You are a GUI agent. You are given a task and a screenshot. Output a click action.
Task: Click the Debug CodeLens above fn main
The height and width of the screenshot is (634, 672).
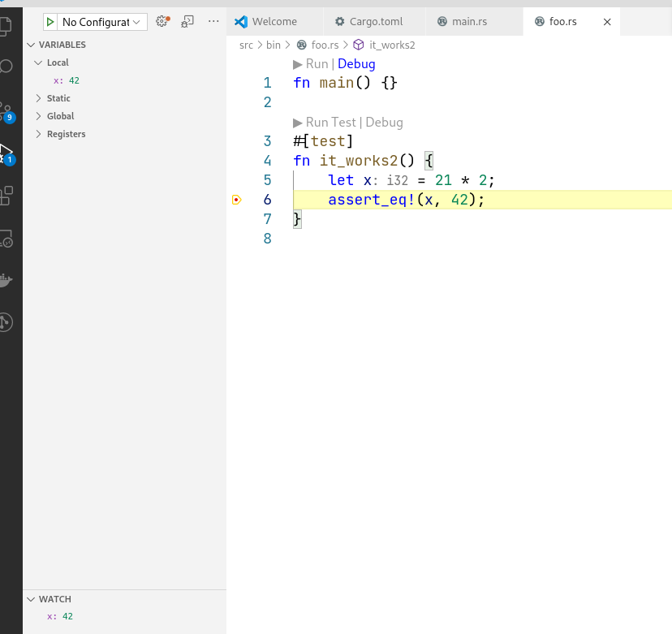pyautogui.click(x=355, y=63)
